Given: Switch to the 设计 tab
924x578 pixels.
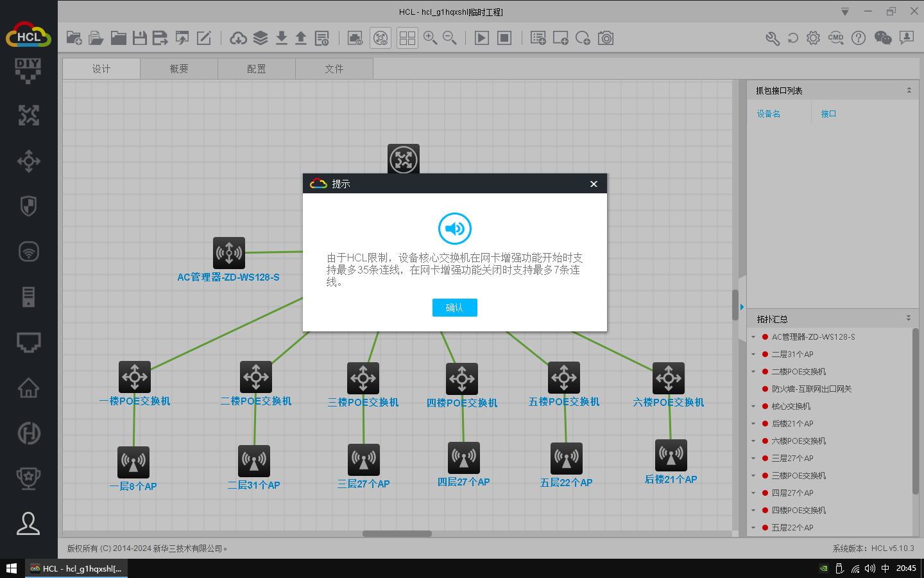Looking at the screenshot, I should tap(101, 69).
